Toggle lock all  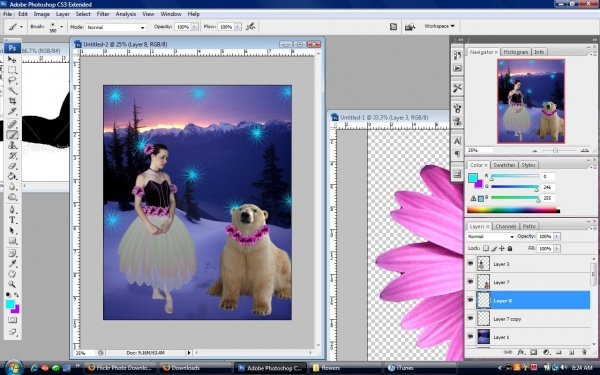click(x=510, y=248)
